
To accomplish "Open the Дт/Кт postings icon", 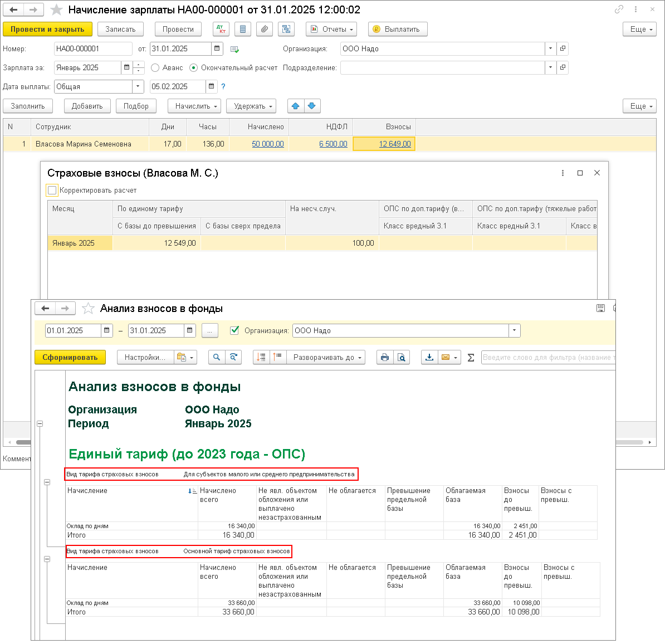I will click(x=221, y=30).
